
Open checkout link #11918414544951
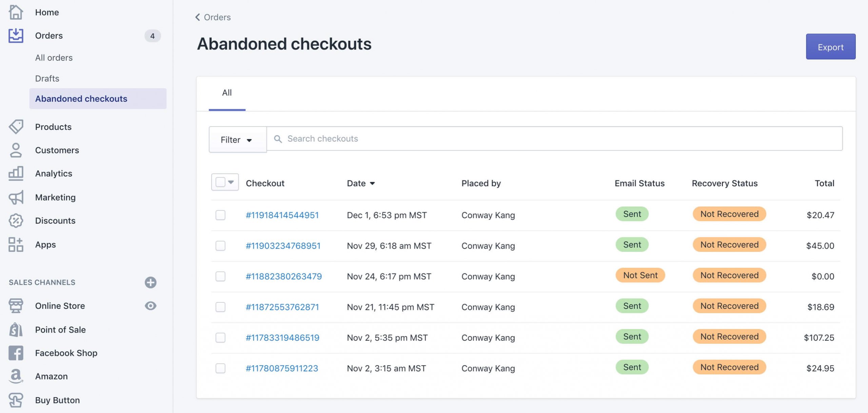pyautogui.click(x=282, y=215)
